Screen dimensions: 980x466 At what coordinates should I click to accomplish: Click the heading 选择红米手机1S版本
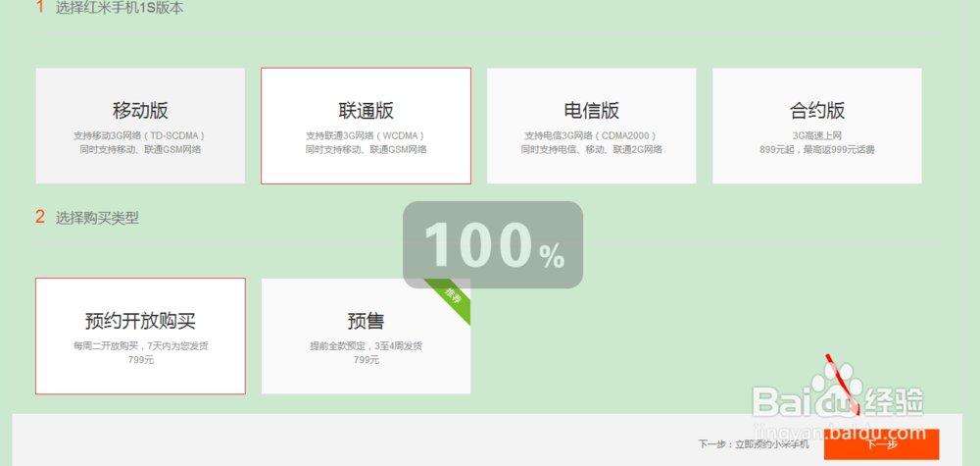120,8
